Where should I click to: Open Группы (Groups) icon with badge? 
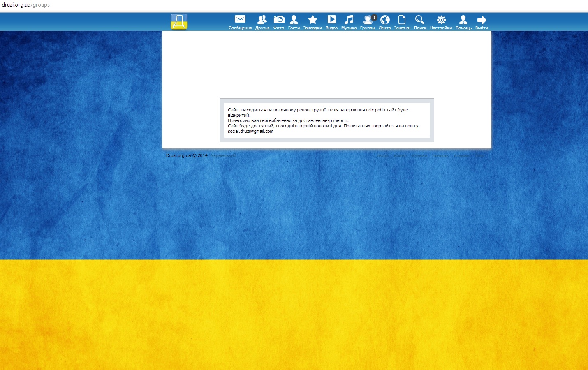[367, 20]
